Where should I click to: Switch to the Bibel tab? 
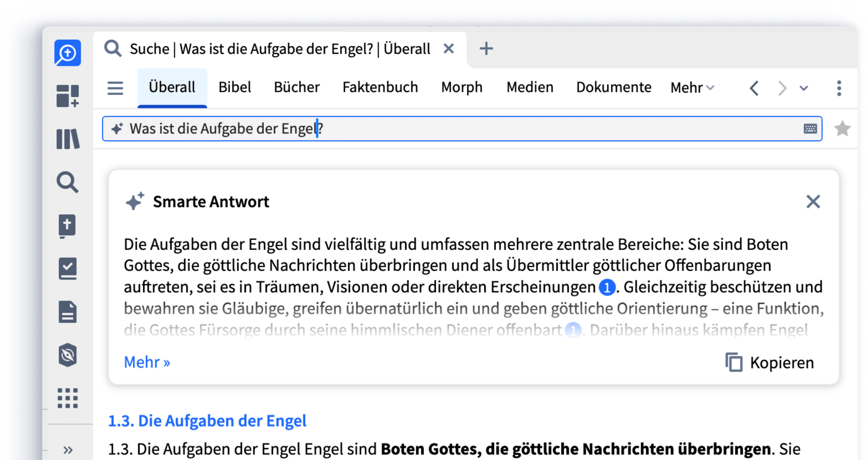click(x=234, y=87)
